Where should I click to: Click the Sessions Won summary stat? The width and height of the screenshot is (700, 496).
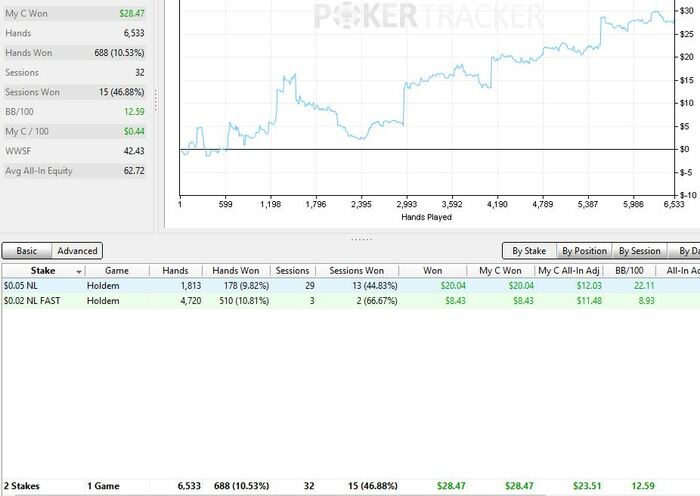click(x=75, y=92)
